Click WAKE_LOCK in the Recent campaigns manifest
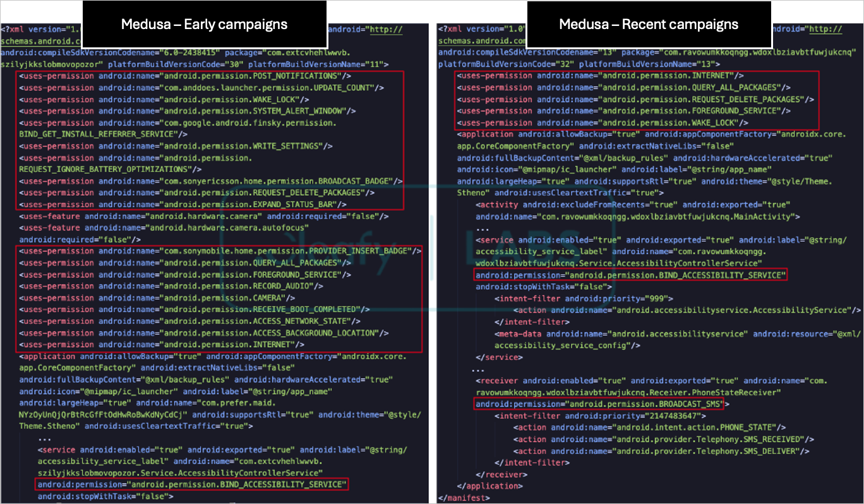 (x=603, y=123)
